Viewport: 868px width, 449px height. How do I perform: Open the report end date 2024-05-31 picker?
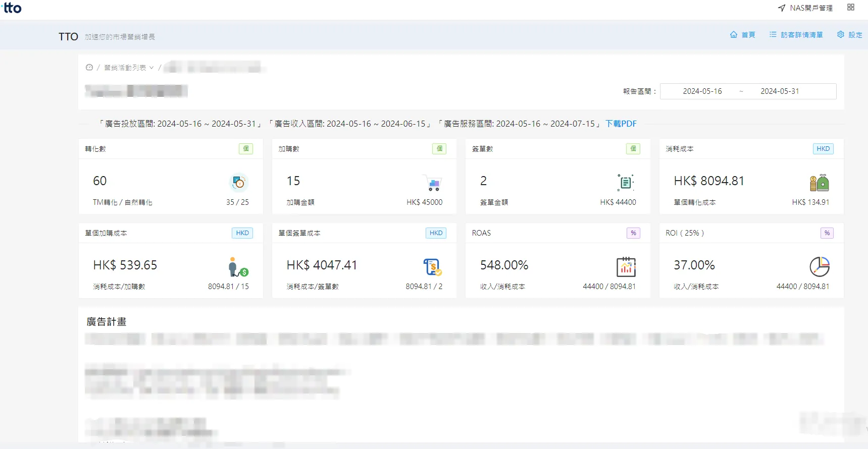[780, 91]
